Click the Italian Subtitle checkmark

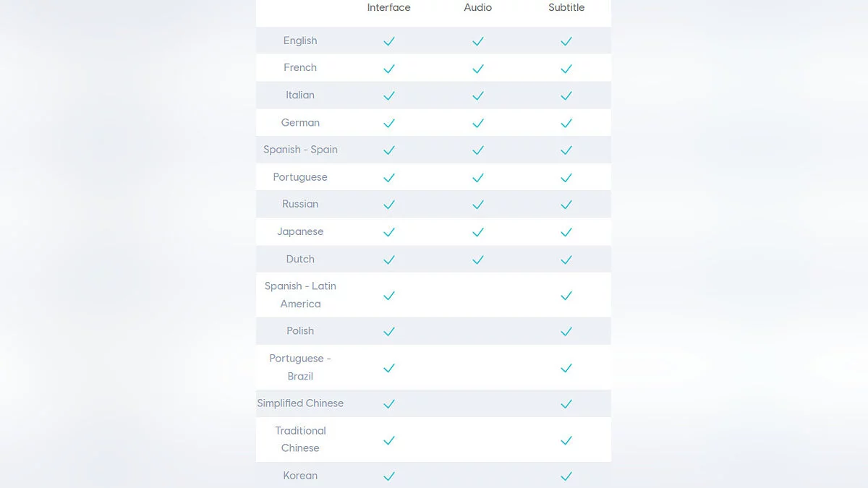[x=566, y=95]
